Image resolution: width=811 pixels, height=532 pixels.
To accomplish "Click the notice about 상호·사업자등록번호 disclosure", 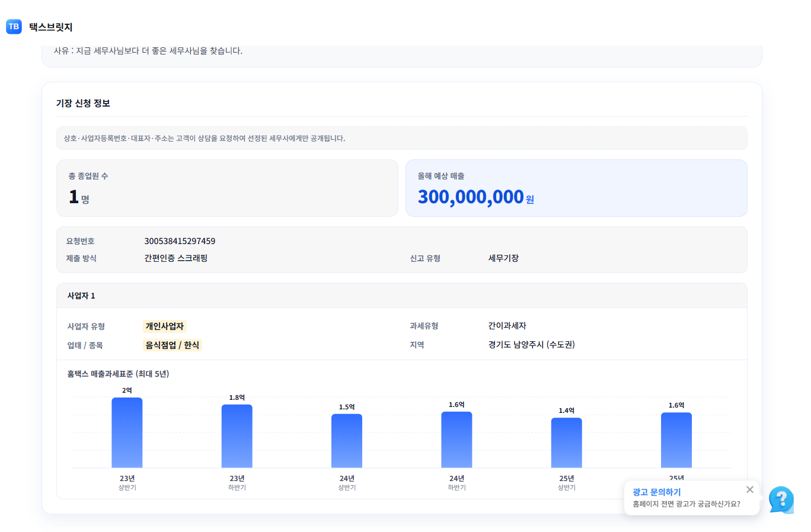I will (402, 138).
